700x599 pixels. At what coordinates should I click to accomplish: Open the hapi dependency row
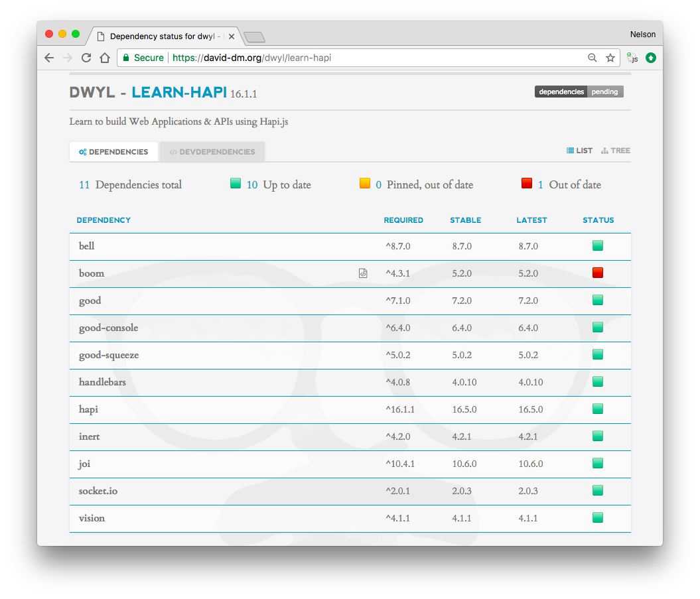(88, 409)
